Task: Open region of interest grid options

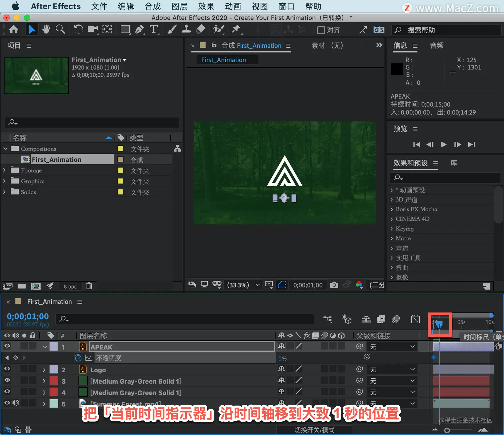Action: pyautogui.click(x=269, y=285)
